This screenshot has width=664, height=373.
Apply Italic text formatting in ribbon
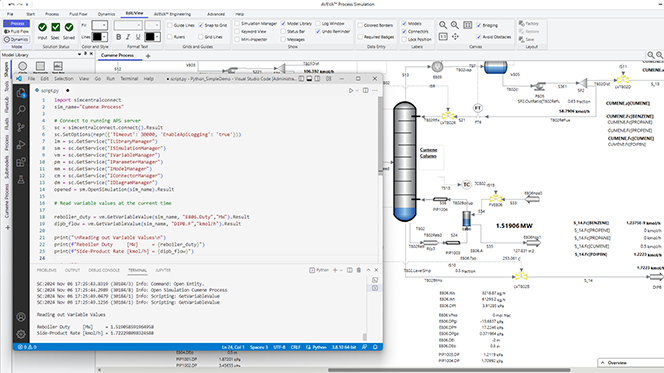pyautogui.click(x=128, y=37)
